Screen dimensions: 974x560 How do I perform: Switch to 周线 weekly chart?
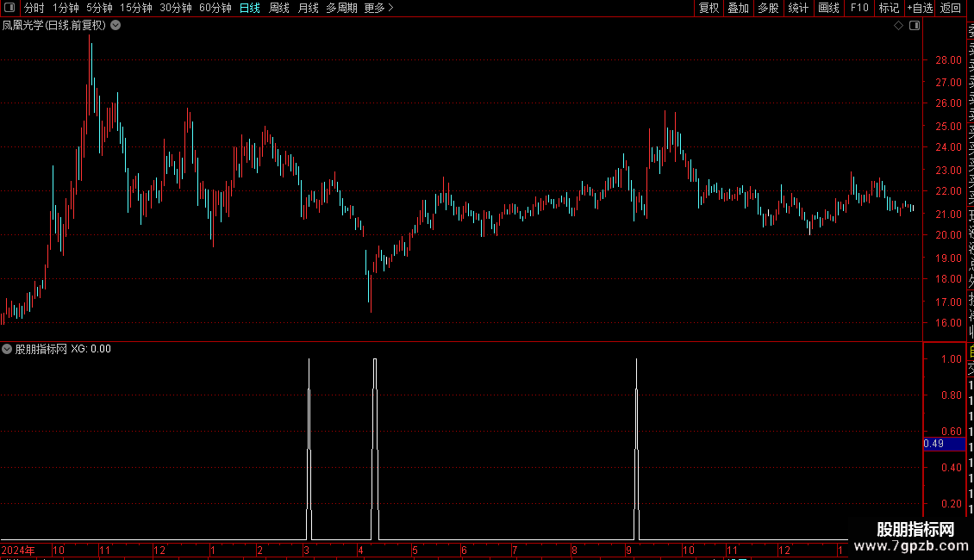click(x=279, y=8)
